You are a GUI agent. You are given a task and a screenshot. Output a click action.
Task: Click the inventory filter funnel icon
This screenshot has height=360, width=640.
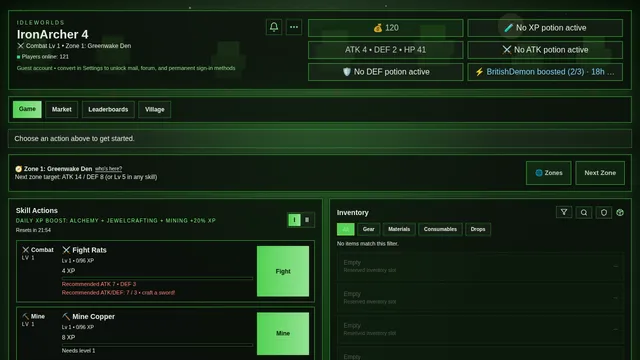point(564,212)
